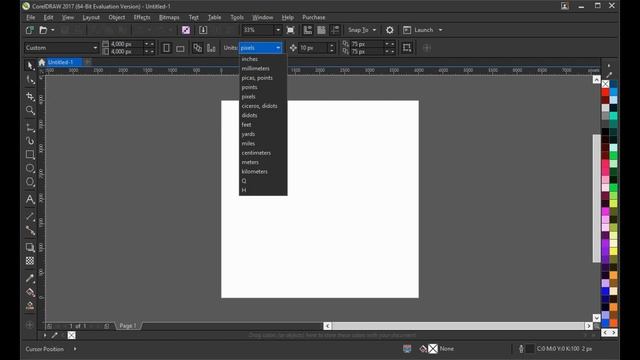Screen dimensions: 640x360
Task: Open the Bitmaps menu
Action: [169, 18]
